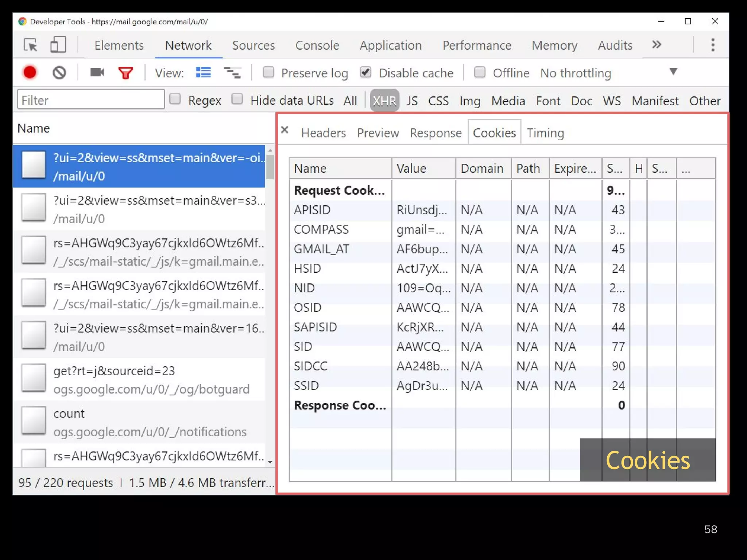Toggle the red filter funnel icon
The width and height of the screenshot is (747, 560).
(x=125, y=73)
